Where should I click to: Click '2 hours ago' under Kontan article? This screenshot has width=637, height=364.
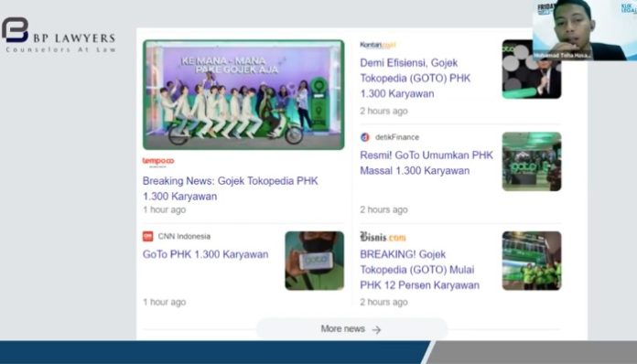(383, 111)
